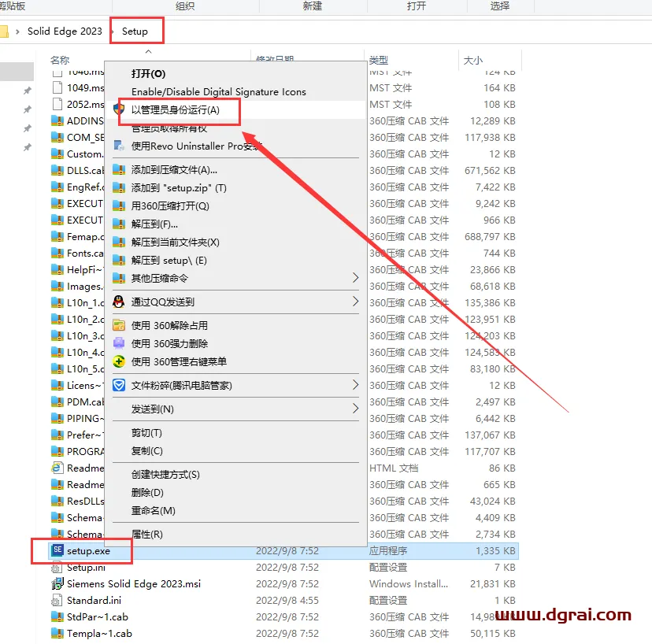Sort by the 大小 column header
The image size is (652, 644).
tap(473, 61)
